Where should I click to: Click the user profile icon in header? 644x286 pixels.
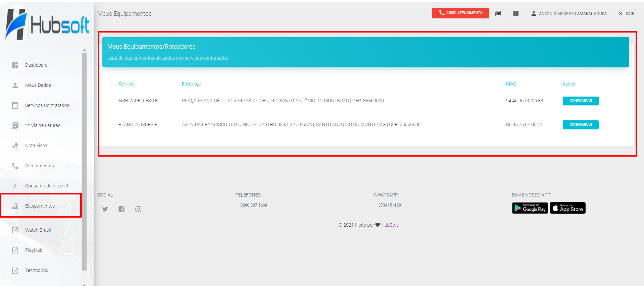pyautogui.click(x=533, y=13)
